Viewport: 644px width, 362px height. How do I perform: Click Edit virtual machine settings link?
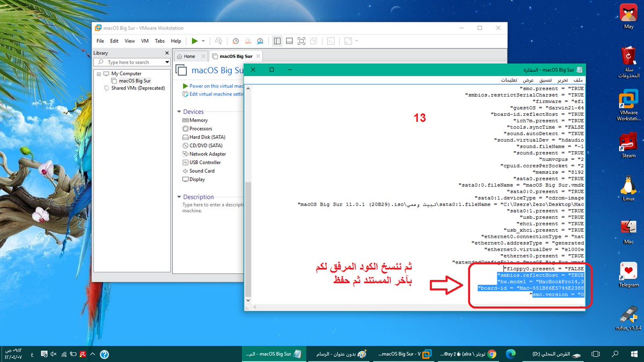[213, 94]
